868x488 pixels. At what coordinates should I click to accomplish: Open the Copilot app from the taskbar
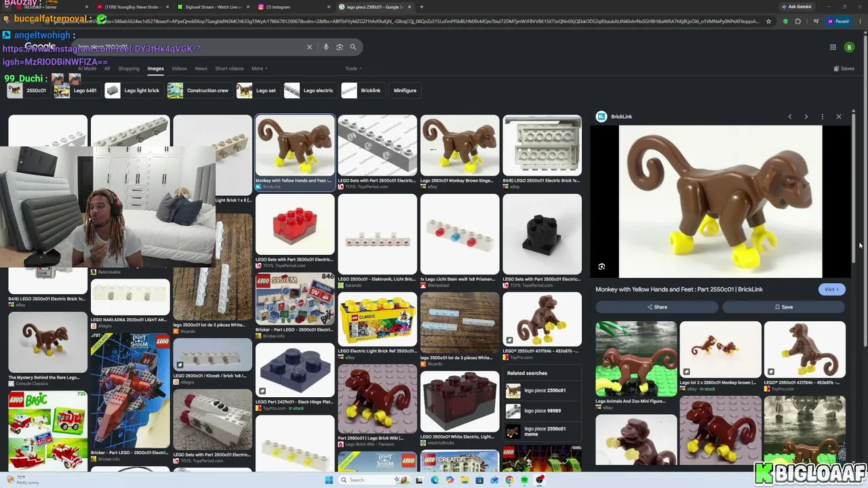(449, 480)
